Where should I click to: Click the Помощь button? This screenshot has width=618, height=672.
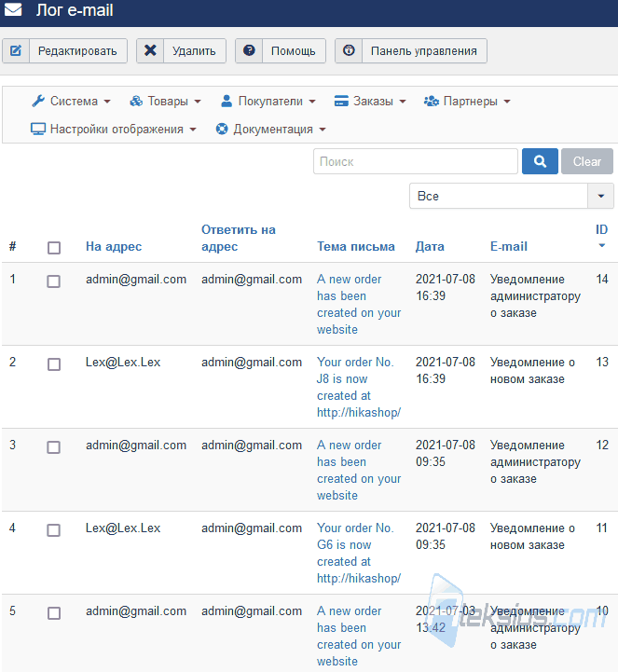tap(281, 51)
